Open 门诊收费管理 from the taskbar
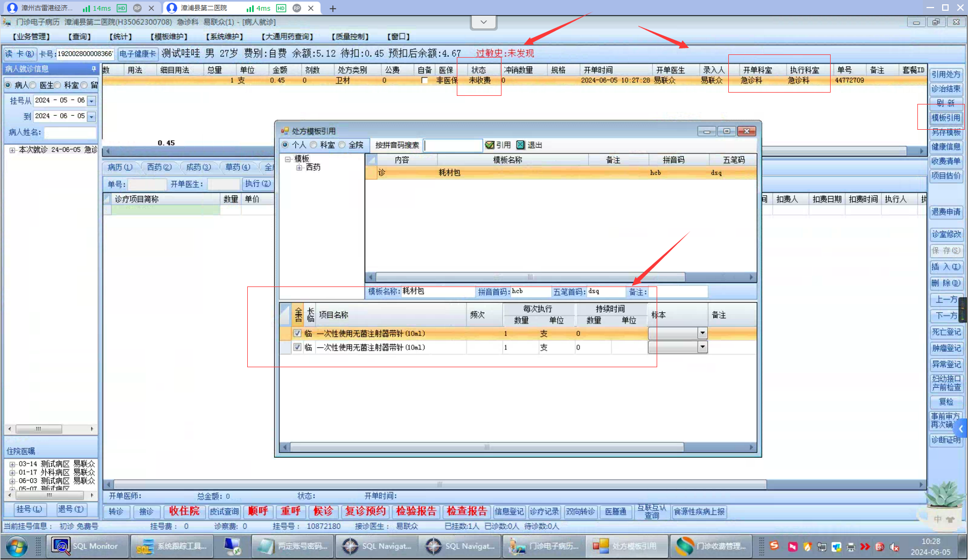 (x=712, y=546)
